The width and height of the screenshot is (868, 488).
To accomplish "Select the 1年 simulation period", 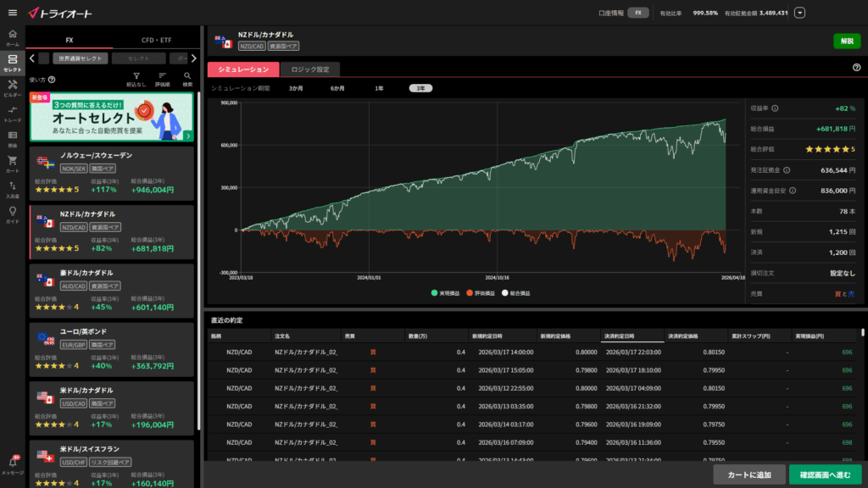I will tap(379, 88).
